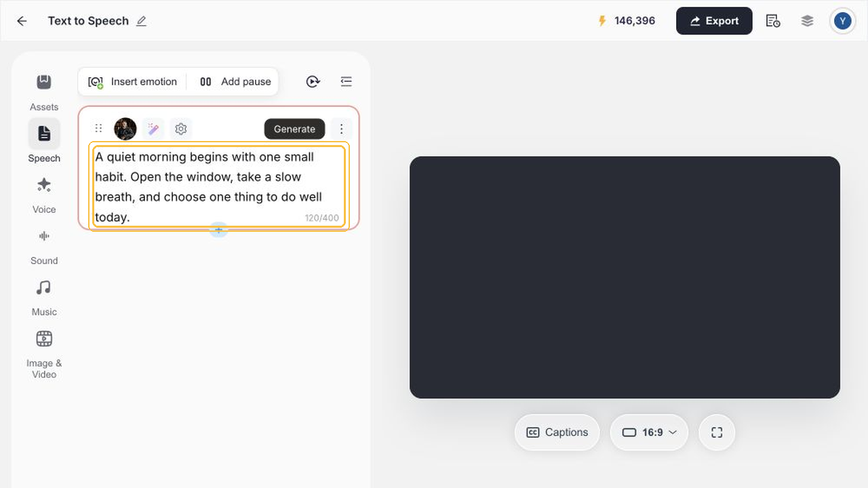Open the history clock document icon
The height and width of the screenshot is (488, 868).
(x=772, y=21)
